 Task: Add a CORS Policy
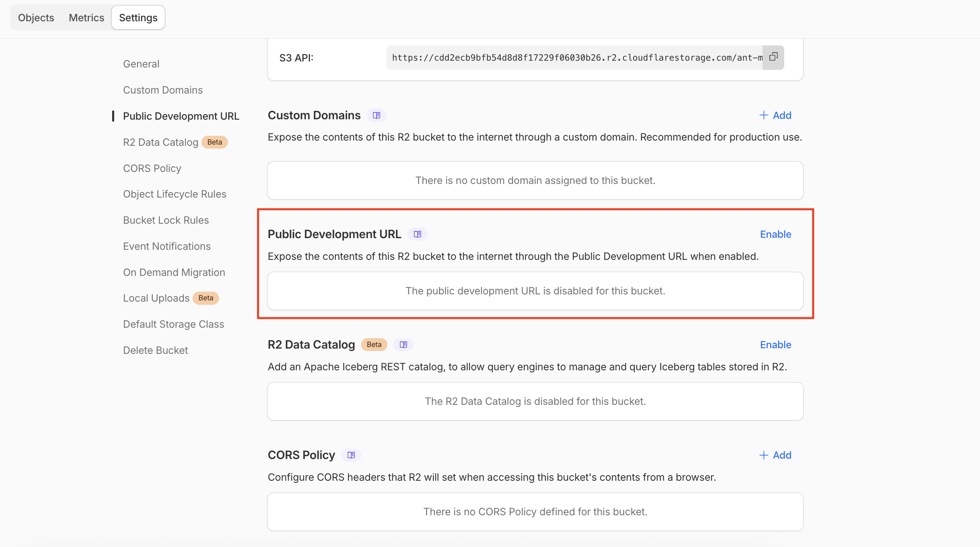pyautogui.click(x=775, y=455)
